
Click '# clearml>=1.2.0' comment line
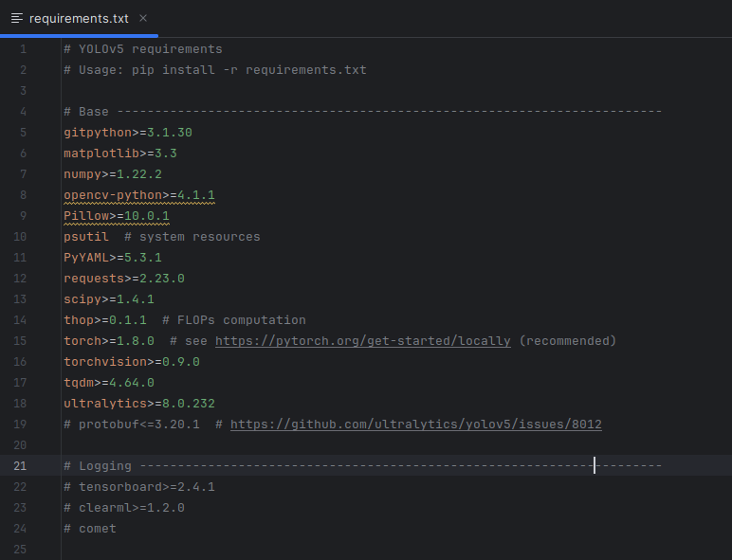pos(124,508)
